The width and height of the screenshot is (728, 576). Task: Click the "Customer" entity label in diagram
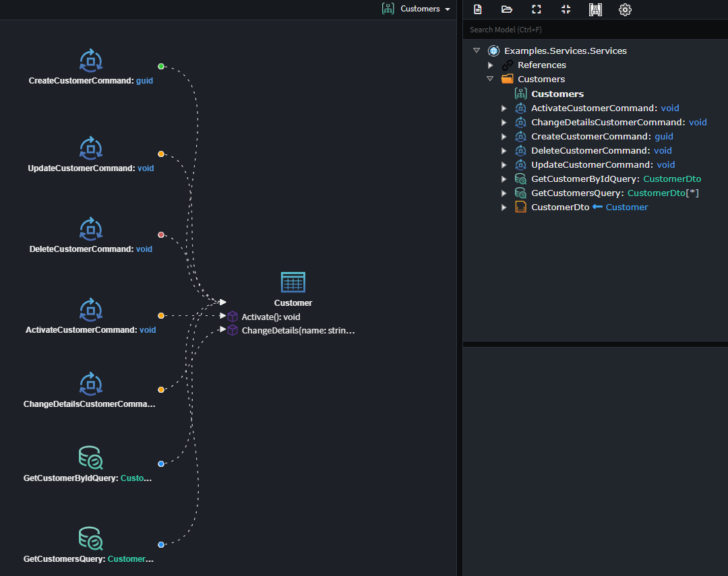point(293,302)
